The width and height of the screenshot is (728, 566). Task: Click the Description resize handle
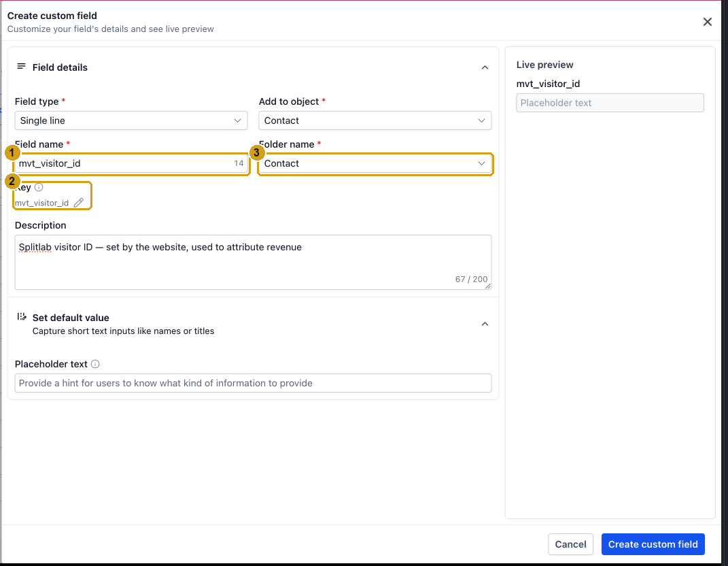click(488, 286)
